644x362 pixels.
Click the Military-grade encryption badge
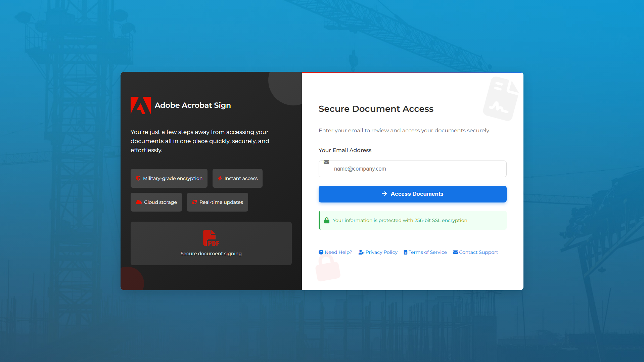pos(169,178)
